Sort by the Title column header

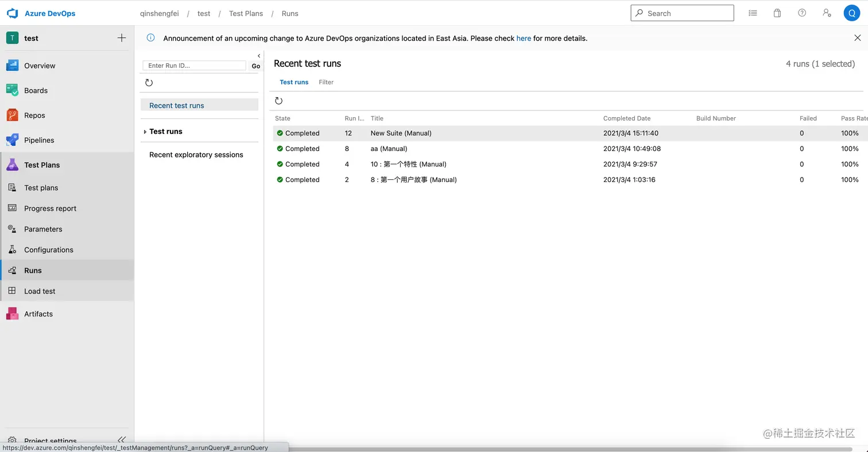[x=377, y=118]
